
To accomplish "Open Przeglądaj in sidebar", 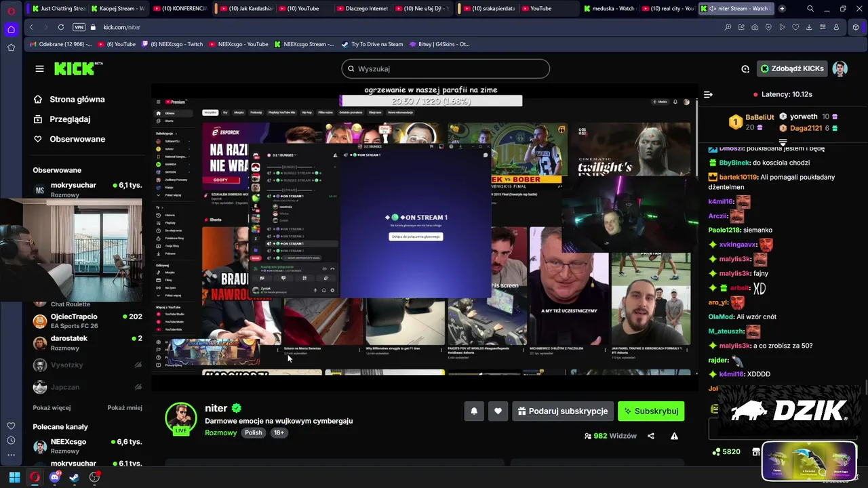I will click(62, 119).
